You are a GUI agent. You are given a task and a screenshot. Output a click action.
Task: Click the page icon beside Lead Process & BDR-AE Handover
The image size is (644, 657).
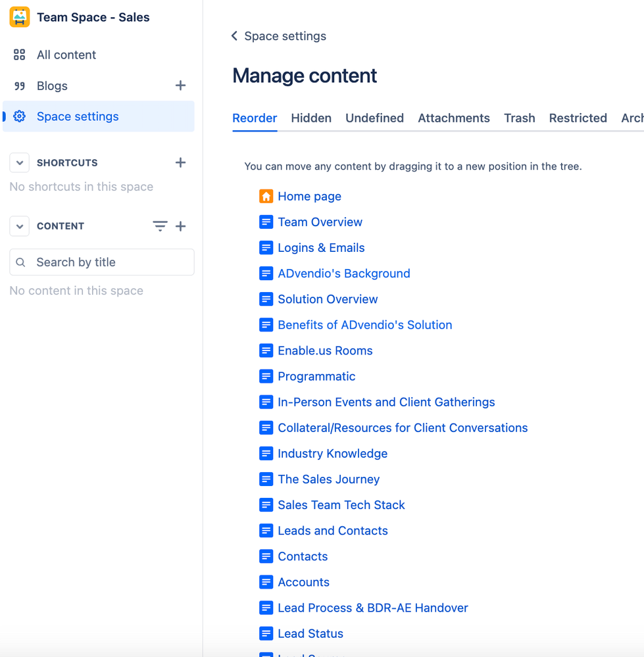pos(266,608)
